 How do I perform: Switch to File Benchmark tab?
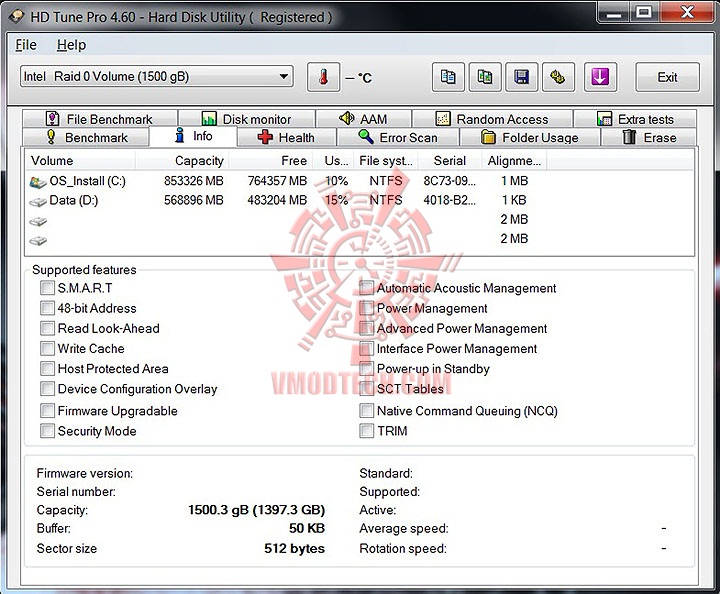click(100, 119)
